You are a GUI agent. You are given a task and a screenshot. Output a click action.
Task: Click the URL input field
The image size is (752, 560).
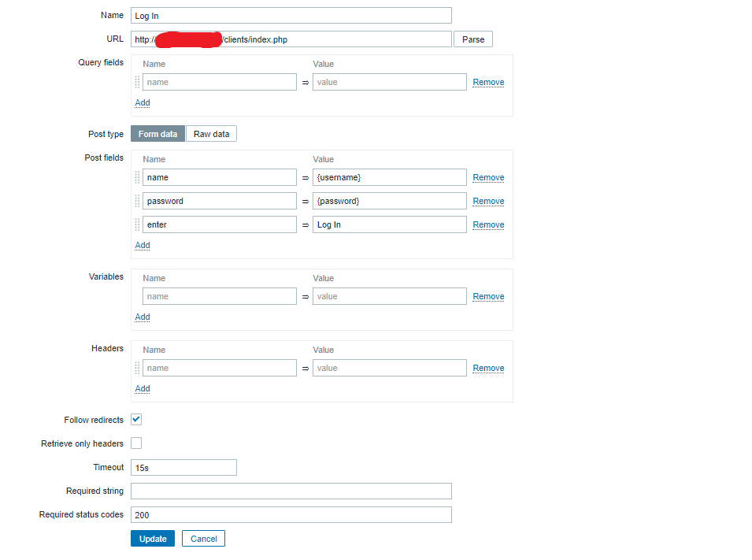tap(291, 39)
